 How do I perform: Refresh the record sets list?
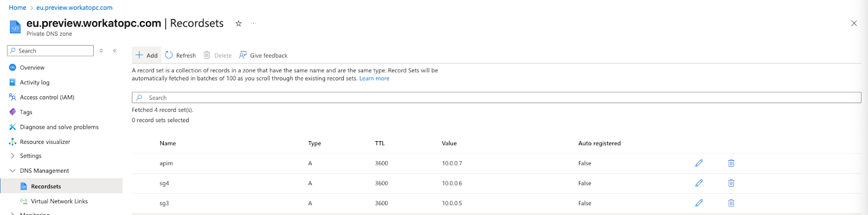coord(181,55)
